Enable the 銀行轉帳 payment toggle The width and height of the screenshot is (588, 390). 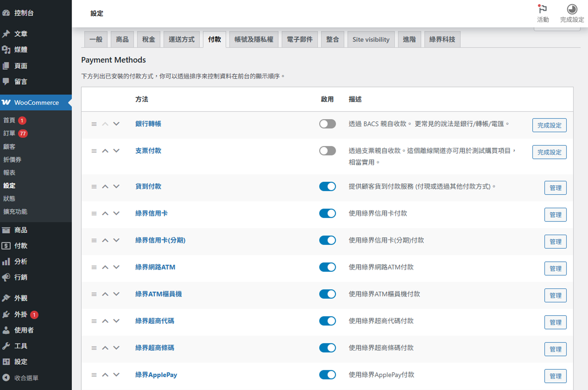click(x=327, y=124)
